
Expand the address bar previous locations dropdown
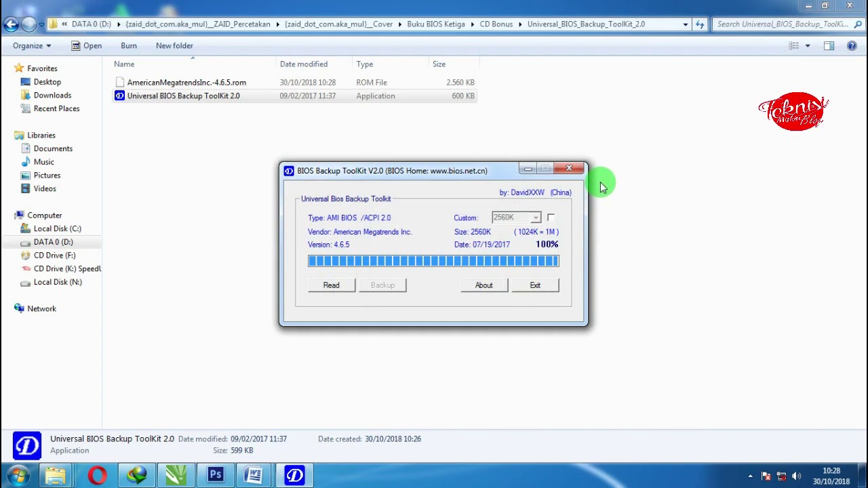point(685,24)
